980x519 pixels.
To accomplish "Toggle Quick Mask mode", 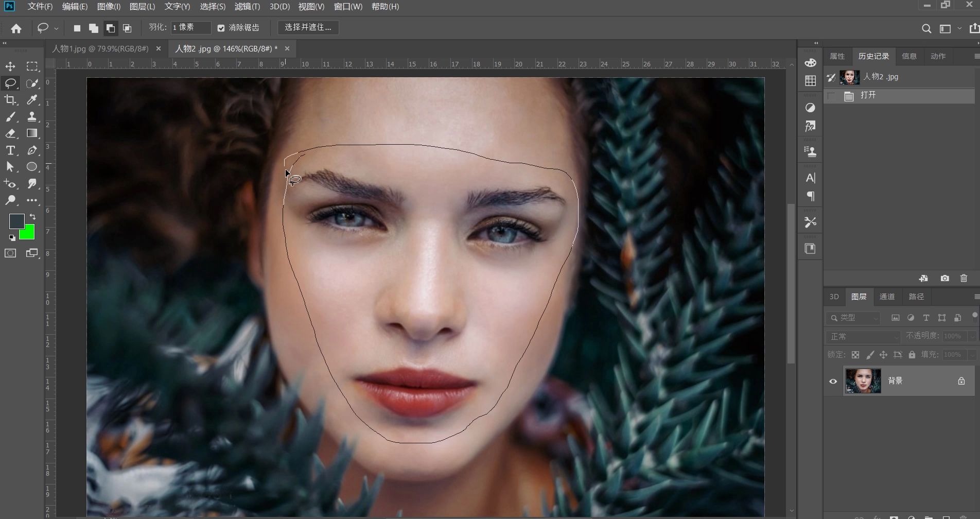I will [10, 253].
